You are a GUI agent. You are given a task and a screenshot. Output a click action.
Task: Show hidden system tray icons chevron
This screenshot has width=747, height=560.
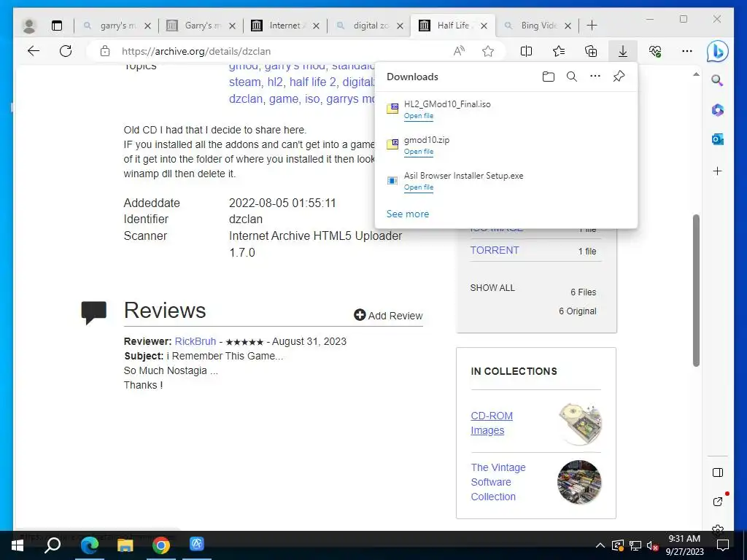pyautogui.click(x=600, y=545)
